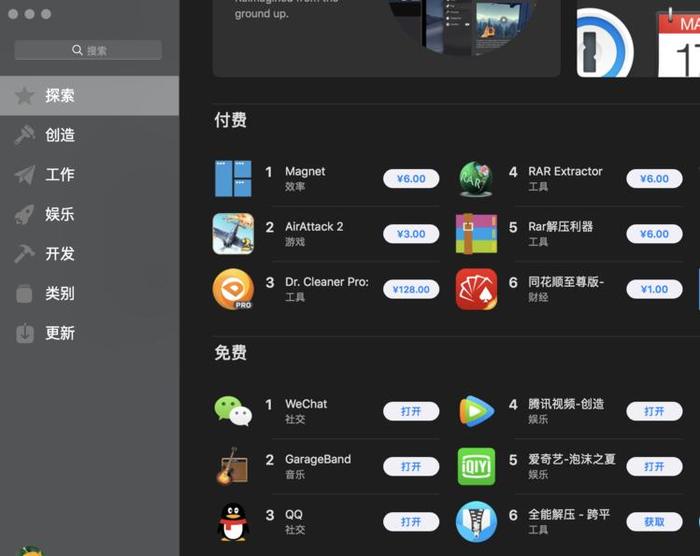Click the calendar app icon in the banner
Image resolution: width=700 pixels, height=556 pixels.
[x=679, y=42]
